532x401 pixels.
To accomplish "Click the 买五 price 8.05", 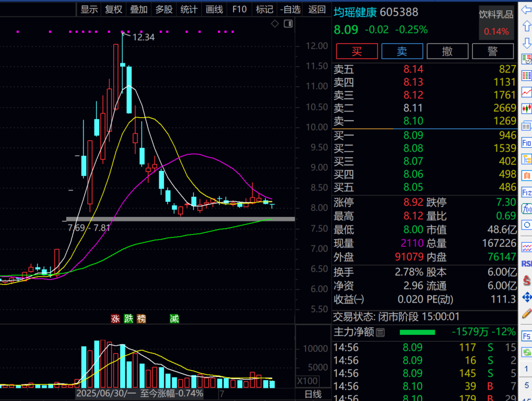I will pos(414,188).
